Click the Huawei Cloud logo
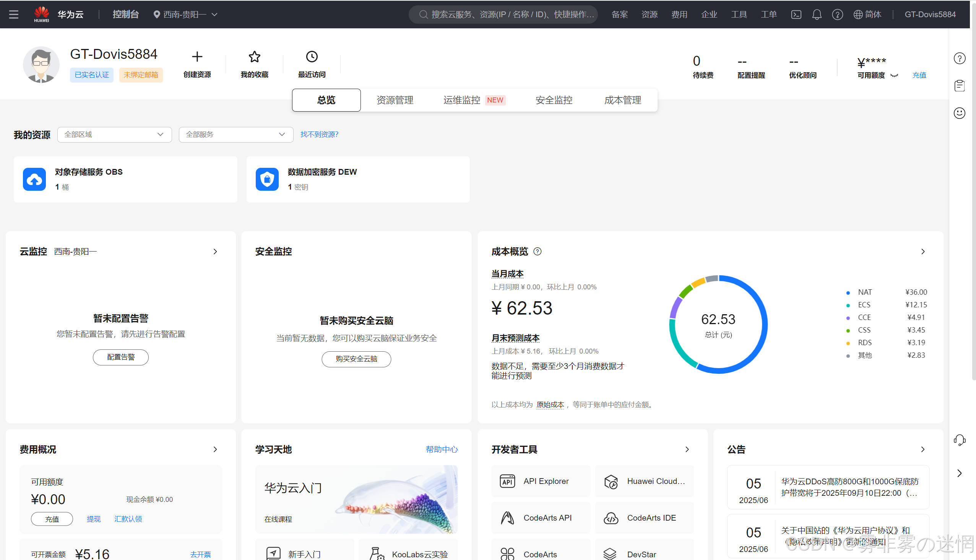 pos(42,14)
